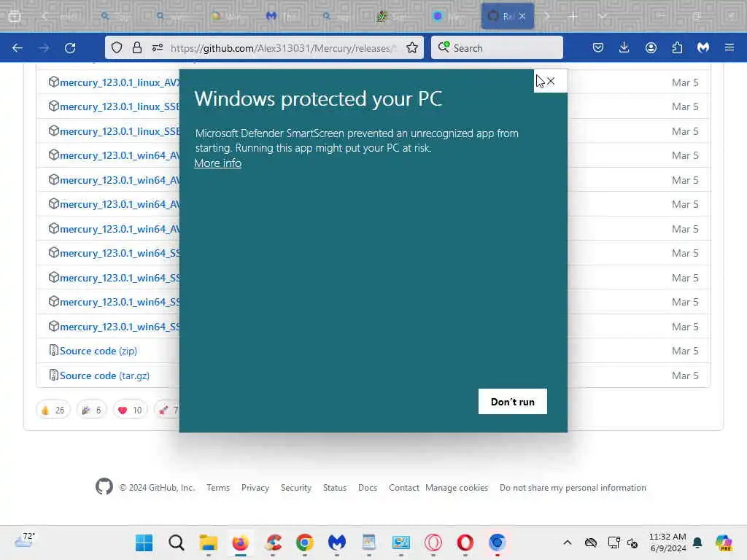Close the active Rel tab
747x560 pixels.
pyautogui.click(x=522, y=16)
